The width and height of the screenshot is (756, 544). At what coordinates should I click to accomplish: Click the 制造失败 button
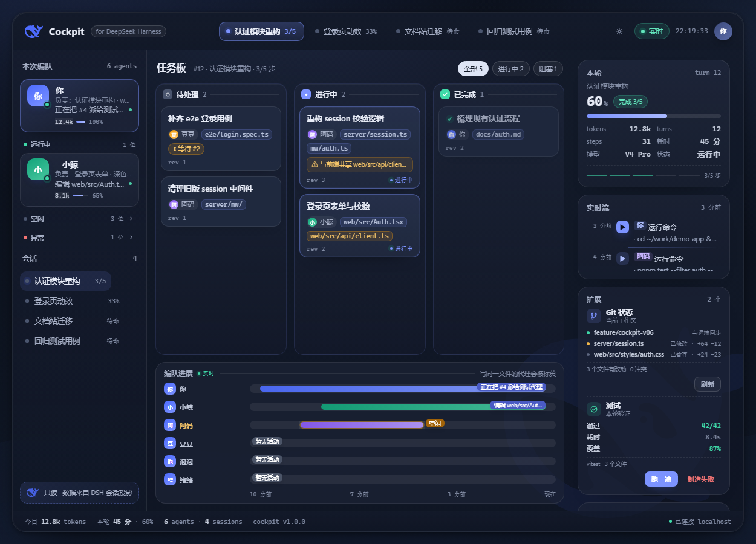700,479
